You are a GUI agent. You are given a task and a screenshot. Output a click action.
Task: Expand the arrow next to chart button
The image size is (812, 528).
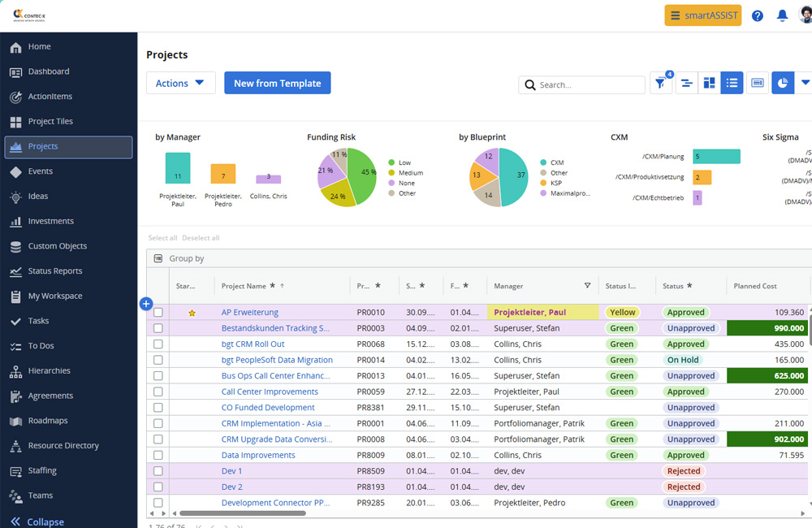point(805,83)
